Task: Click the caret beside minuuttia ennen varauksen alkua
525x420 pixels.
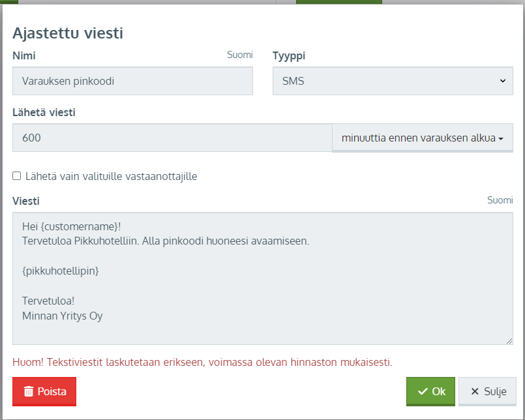Action: tap(501, 138)
